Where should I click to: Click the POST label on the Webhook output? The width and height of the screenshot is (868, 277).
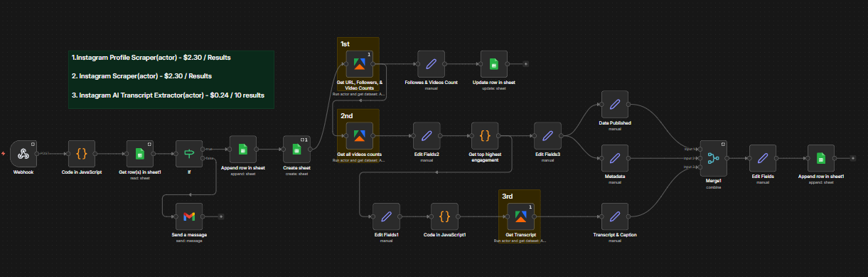pos(44,153)
